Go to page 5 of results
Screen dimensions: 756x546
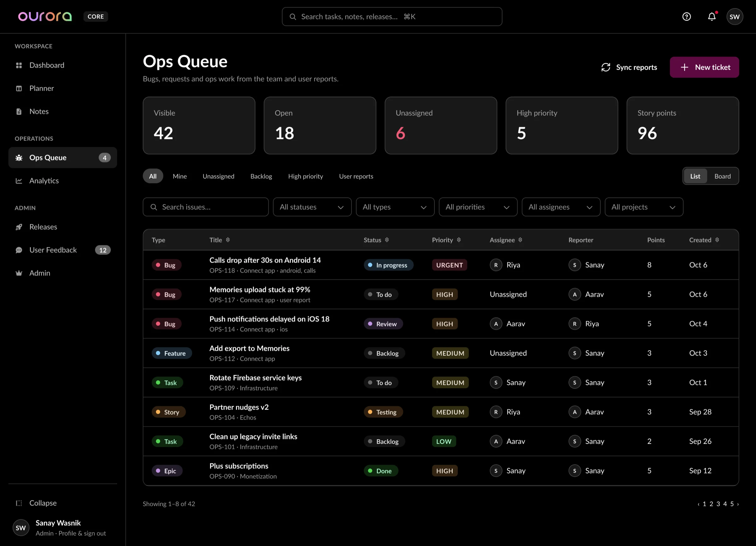(732, 504)
